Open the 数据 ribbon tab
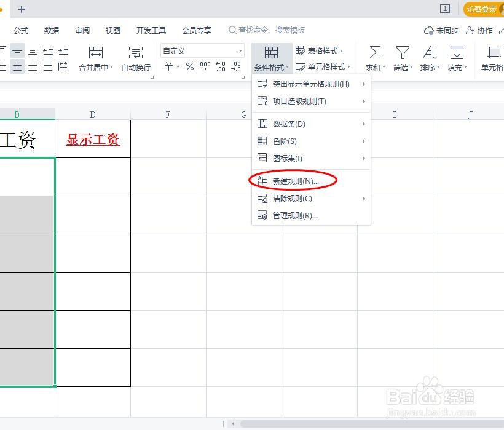Image resolution: width=504 pixels, height=430 pixels. coord(52,30)
